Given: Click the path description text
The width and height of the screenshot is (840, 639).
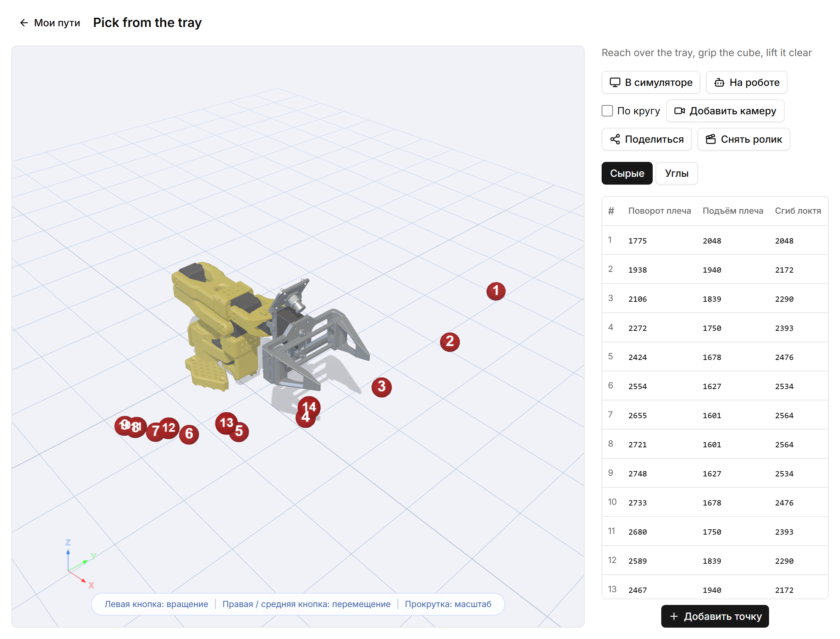Looking at the screenshot, I should point(706,53).
